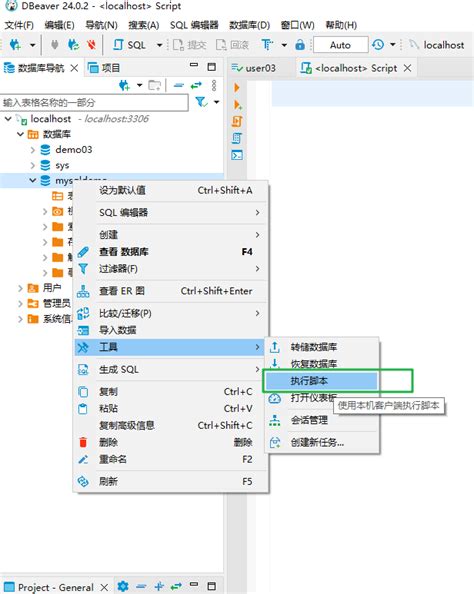The image size is (474, 594).
Task: Open the SQL button dropdown arrow
Action: click(160, 45)
